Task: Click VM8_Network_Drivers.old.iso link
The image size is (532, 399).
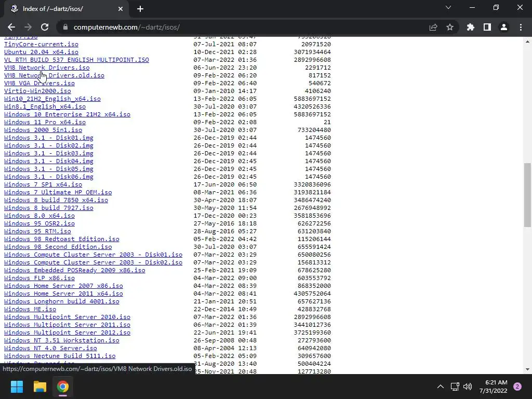Action: (54, 75)
